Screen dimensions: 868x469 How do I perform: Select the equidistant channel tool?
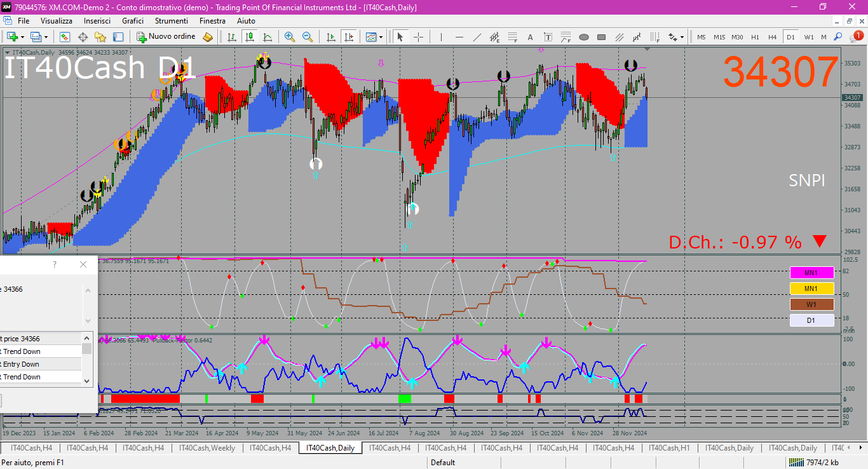point(495,37)
